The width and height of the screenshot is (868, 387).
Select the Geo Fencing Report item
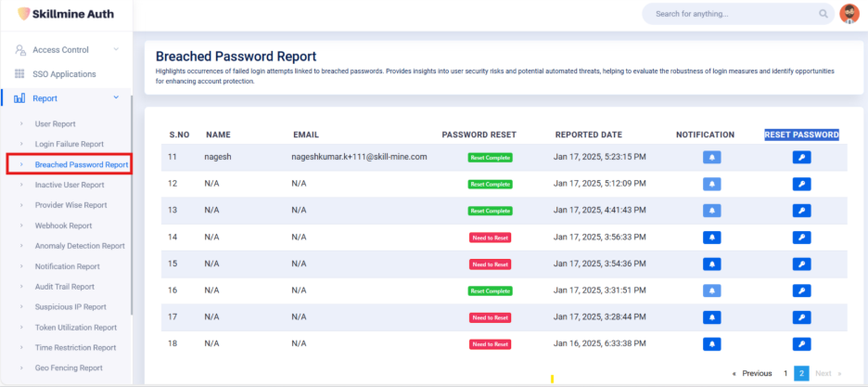pos(68,368)
